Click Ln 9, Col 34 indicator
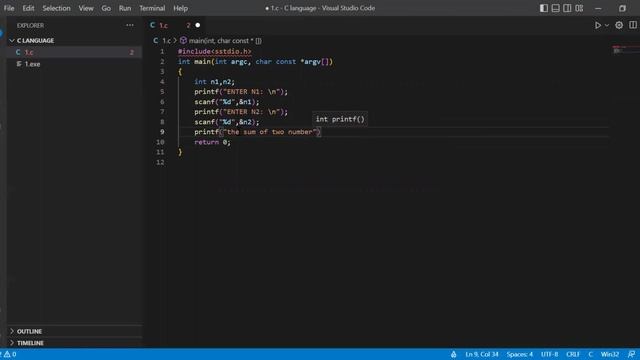The width and height of the screenshot is (640, 360). (x=482, y=354)
